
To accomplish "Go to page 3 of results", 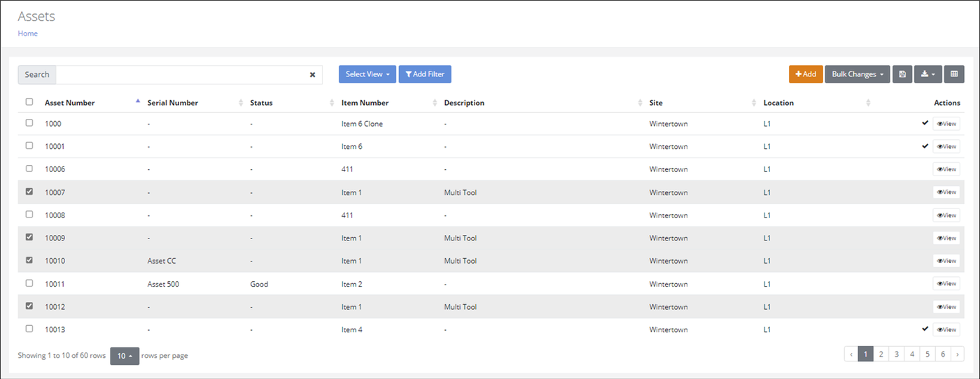I will pyautogui.click(x=897, y=355).
